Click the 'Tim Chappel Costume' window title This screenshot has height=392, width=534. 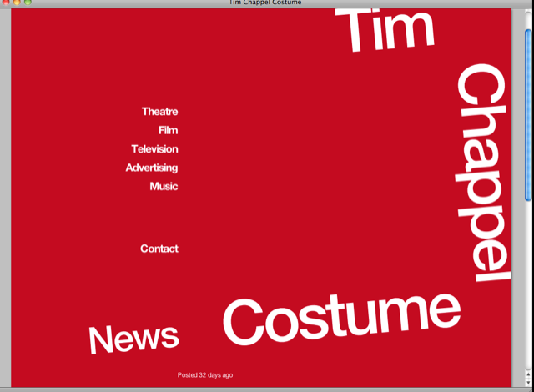[265, 3]
